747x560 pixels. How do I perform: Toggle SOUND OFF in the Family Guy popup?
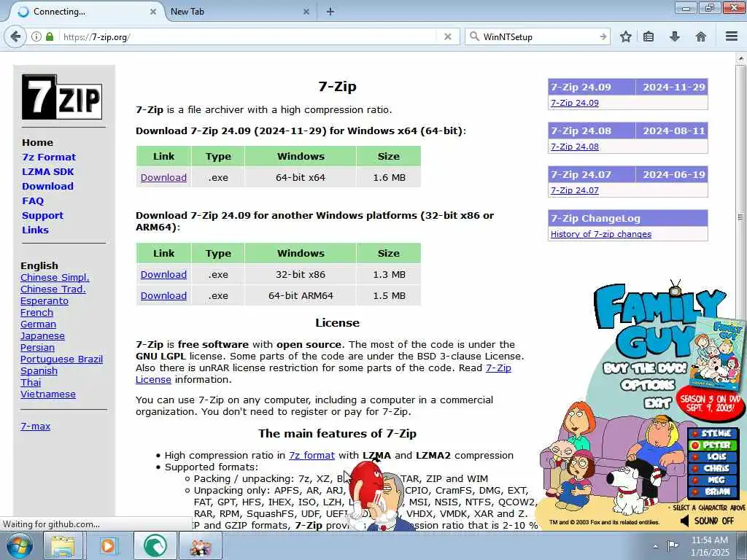[x=709, y=521]
